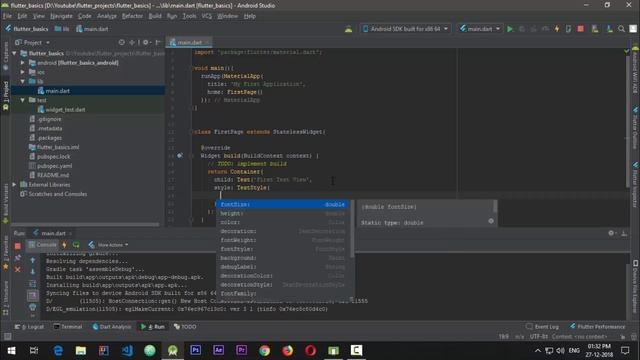Toggle soft-wrap in Run console
Screen dimensions: 640x360
[33, 284]
